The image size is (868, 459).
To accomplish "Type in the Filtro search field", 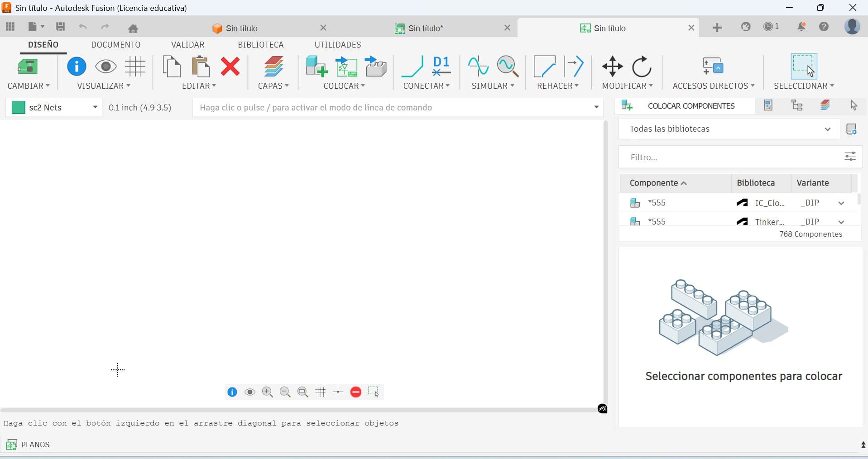I will (724, 157).
